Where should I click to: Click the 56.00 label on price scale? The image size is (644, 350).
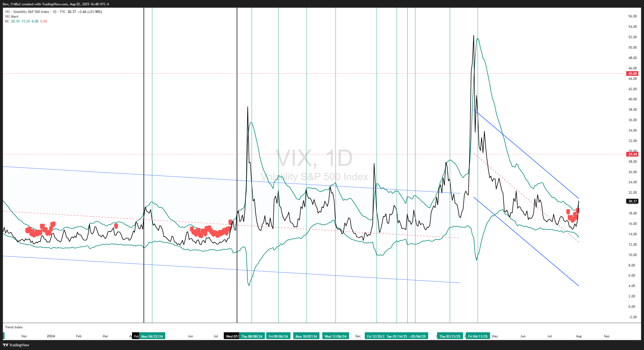[632, 16]
